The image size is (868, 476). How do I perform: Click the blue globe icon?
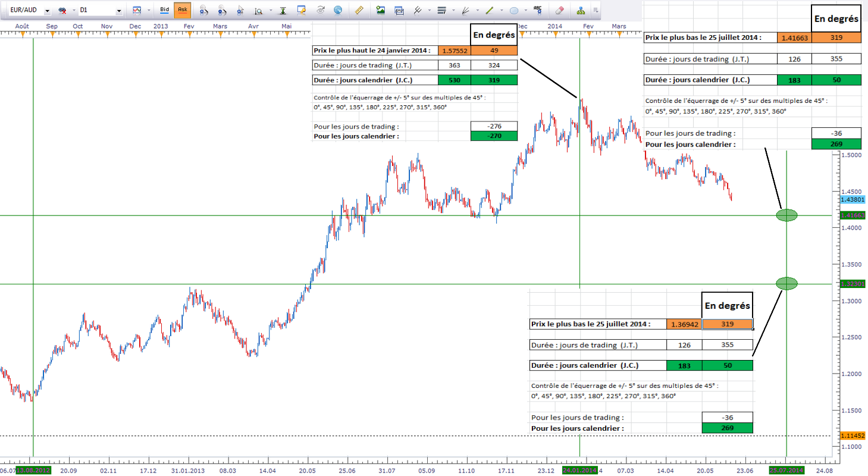tap(338, 10)
